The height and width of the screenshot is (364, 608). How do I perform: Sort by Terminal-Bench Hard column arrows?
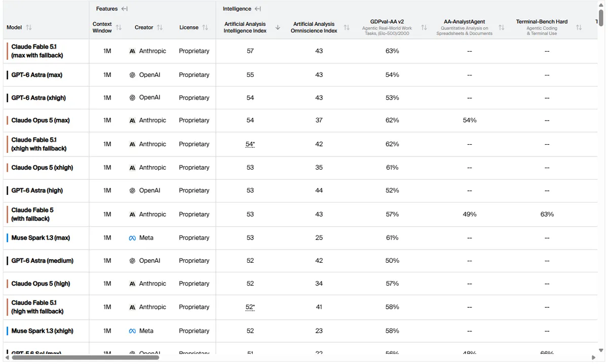coord(579,27)
